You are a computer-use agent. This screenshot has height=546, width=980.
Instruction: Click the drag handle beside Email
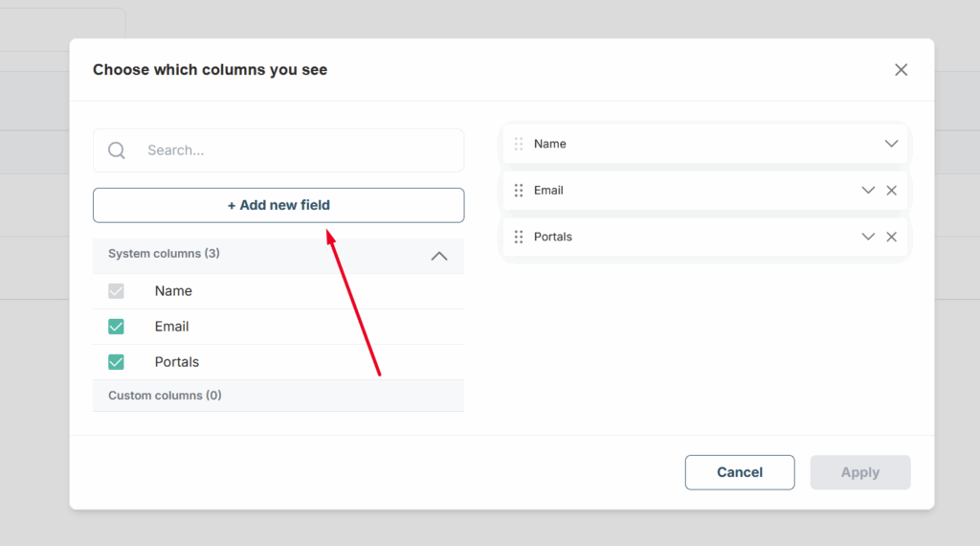coord(519,190)
